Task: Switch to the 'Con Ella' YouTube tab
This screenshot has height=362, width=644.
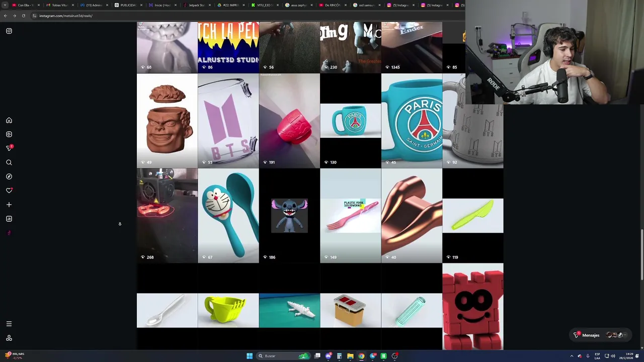Action: [25, 5]
